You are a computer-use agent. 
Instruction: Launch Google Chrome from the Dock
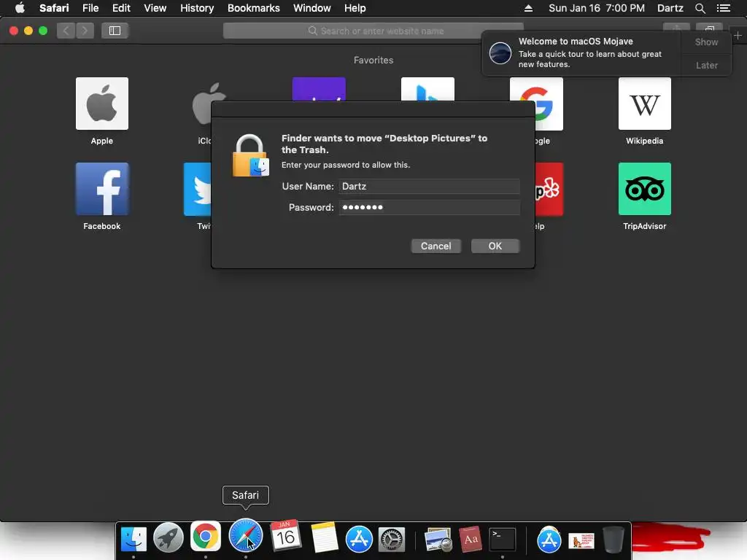[205, 537]
